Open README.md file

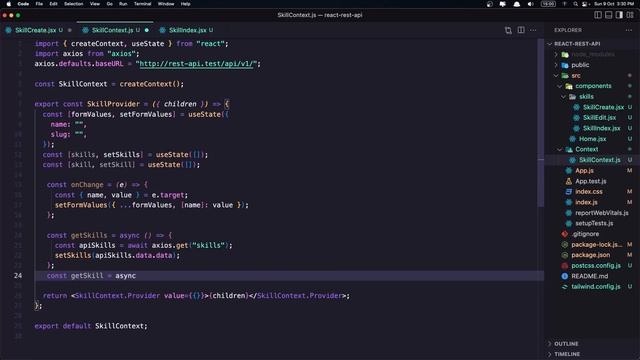click(x=589, y=276)
